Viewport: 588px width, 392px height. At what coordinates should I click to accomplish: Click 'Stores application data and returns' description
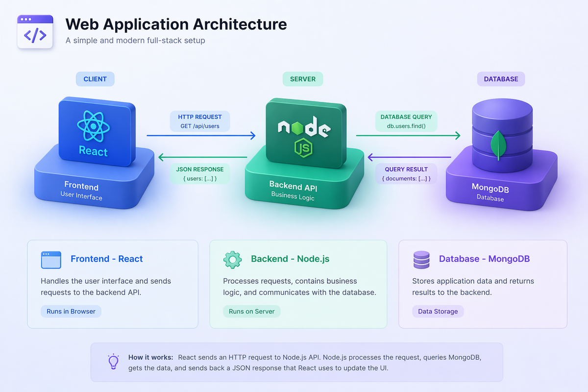tap(473, 281)
